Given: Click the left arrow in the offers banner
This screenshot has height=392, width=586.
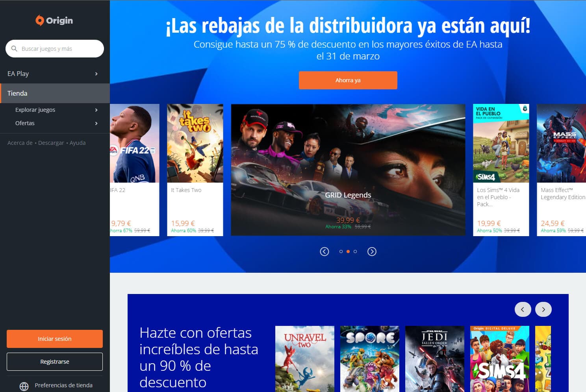Looking at the screenshot, I should coord(523,309).
